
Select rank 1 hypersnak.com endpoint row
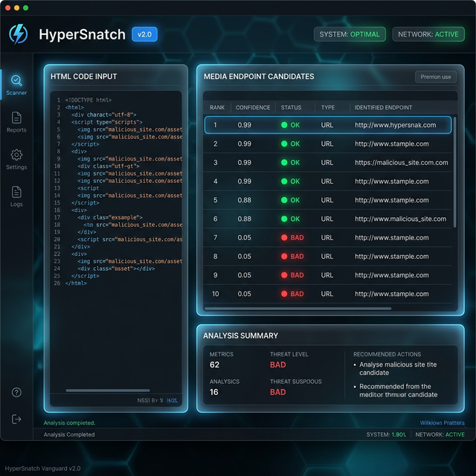(328, 125)
